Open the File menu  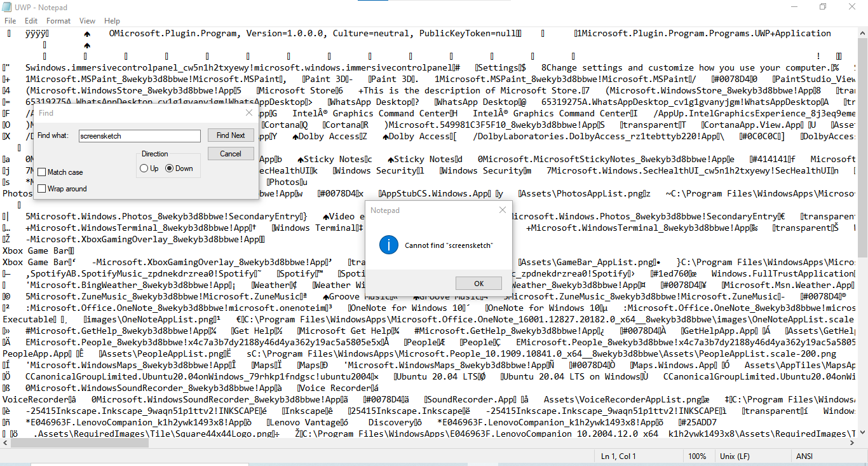pyautogui.click(x=10, y=21)
